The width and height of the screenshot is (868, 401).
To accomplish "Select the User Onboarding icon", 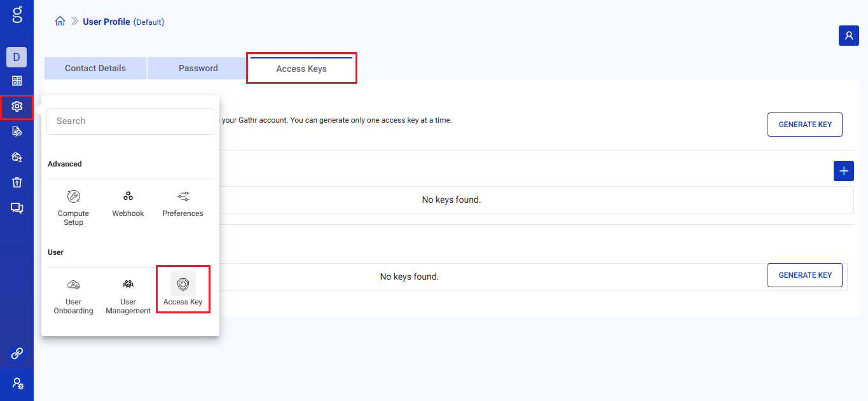I will point(73,285).
